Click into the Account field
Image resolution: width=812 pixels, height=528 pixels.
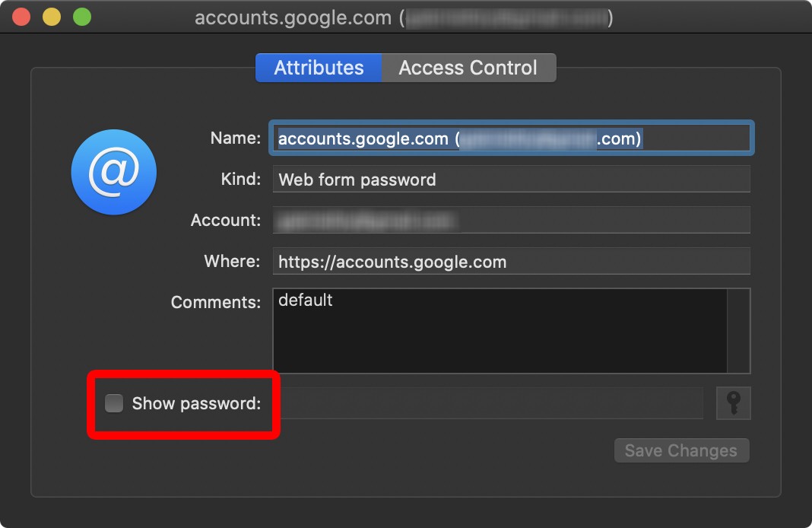point(509,220)
